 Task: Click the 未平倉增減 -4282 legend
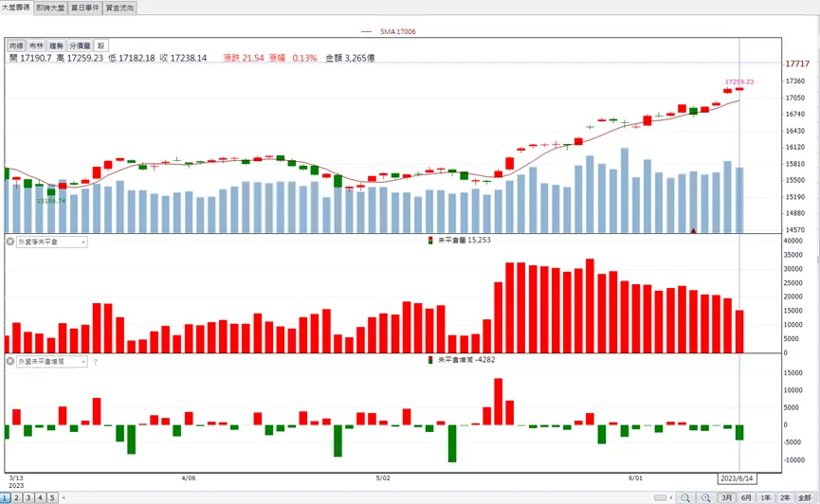coord(462,360)
